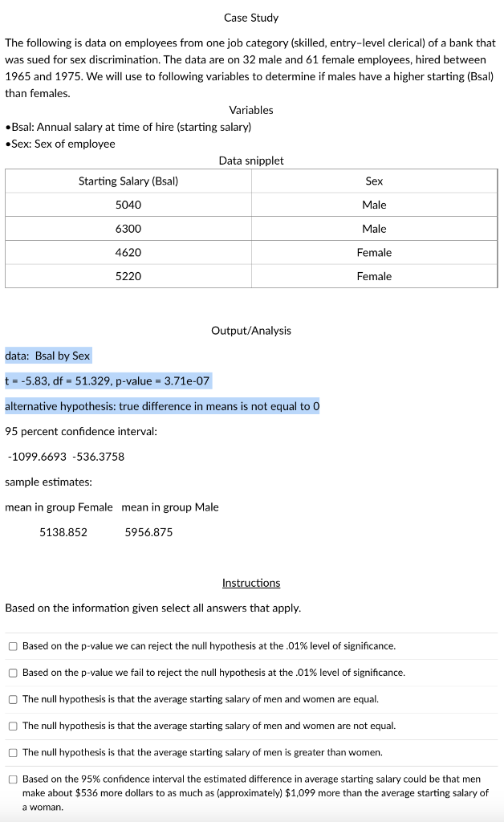Check 'can reject the null hypothesis' option

pos(13,646)
